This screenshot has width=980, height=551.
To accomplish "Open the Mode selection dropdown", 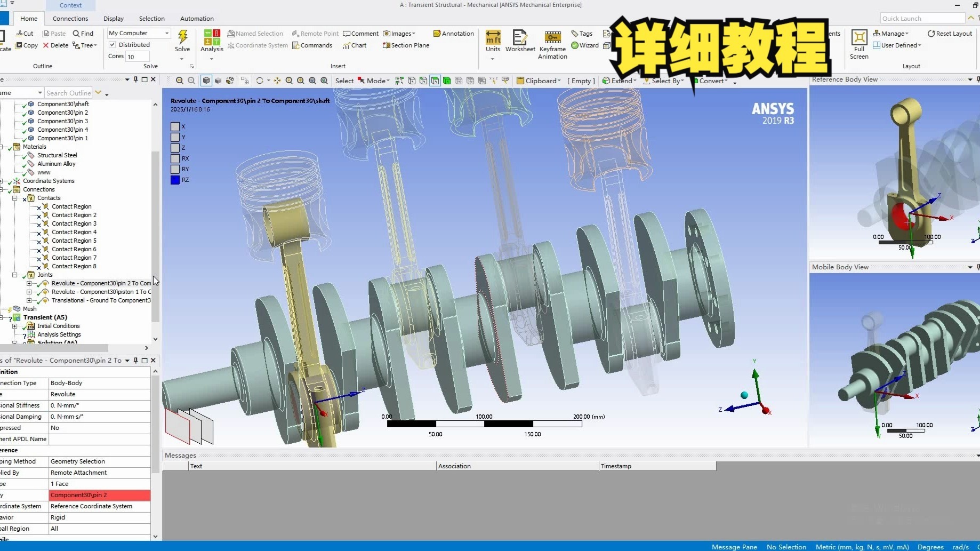I will tap(374, 81).
